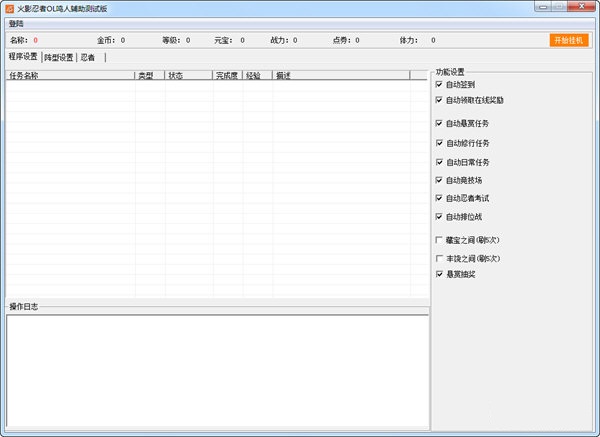
Task: Enable 丰饶之间 (刷5次) checkbox
Action: tap(439, 258)
